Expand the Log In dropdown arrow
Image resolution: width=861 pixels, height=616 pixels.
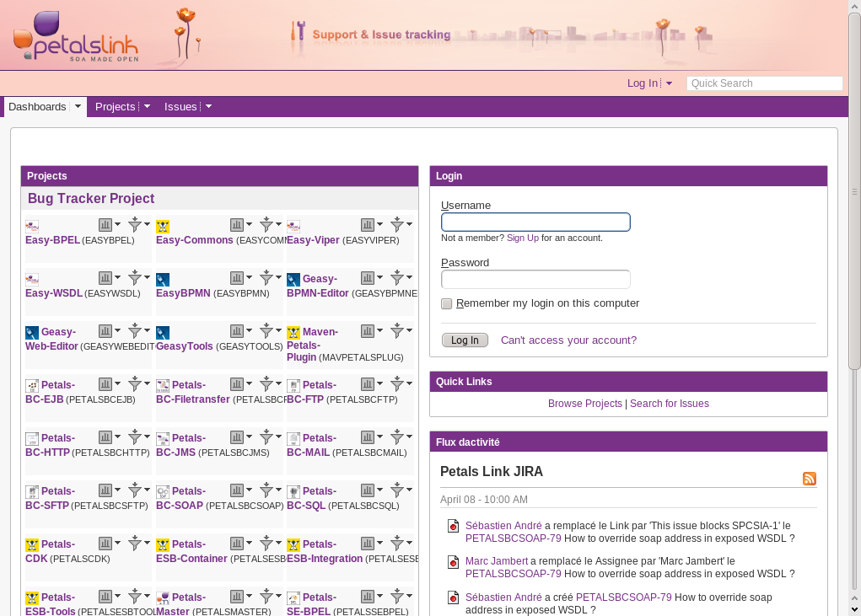(x=670, y=83)
